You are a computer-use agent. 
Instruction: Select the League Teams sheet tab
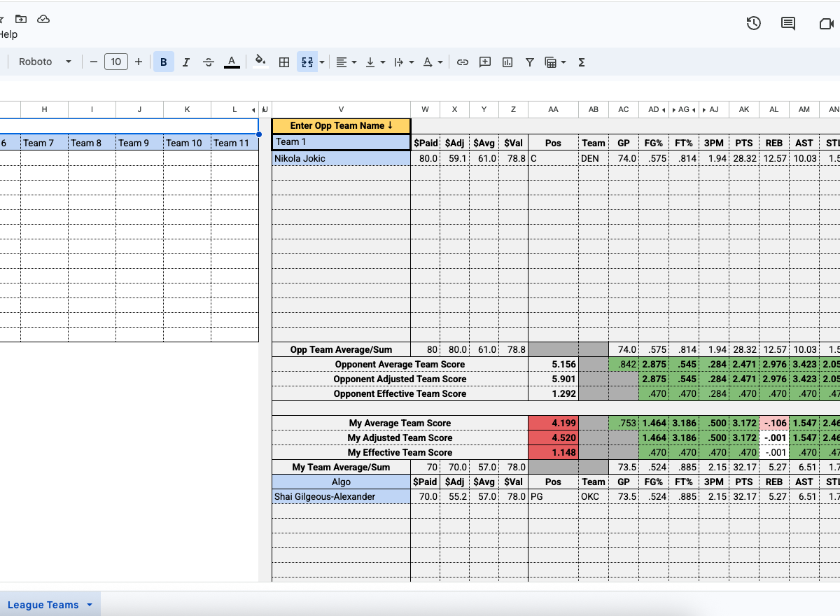tap(43, 605)
